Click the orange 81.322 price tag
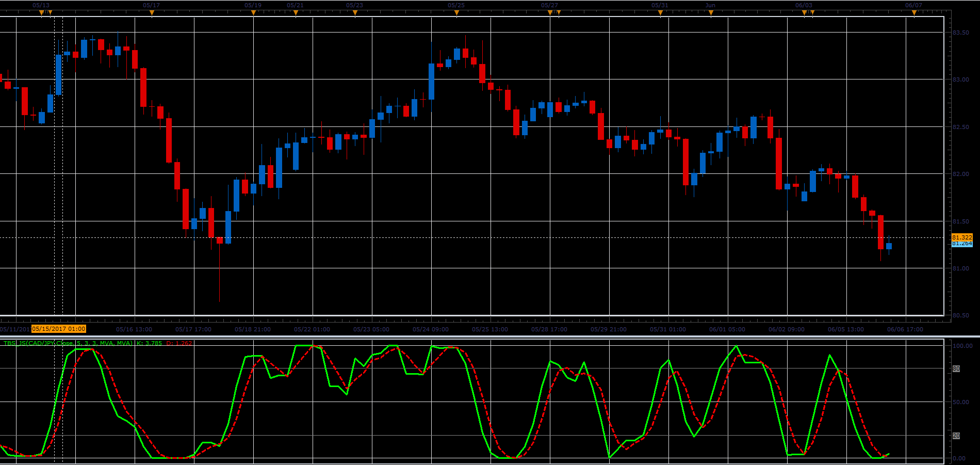980x465 pixels. click(x=962, y=237)
